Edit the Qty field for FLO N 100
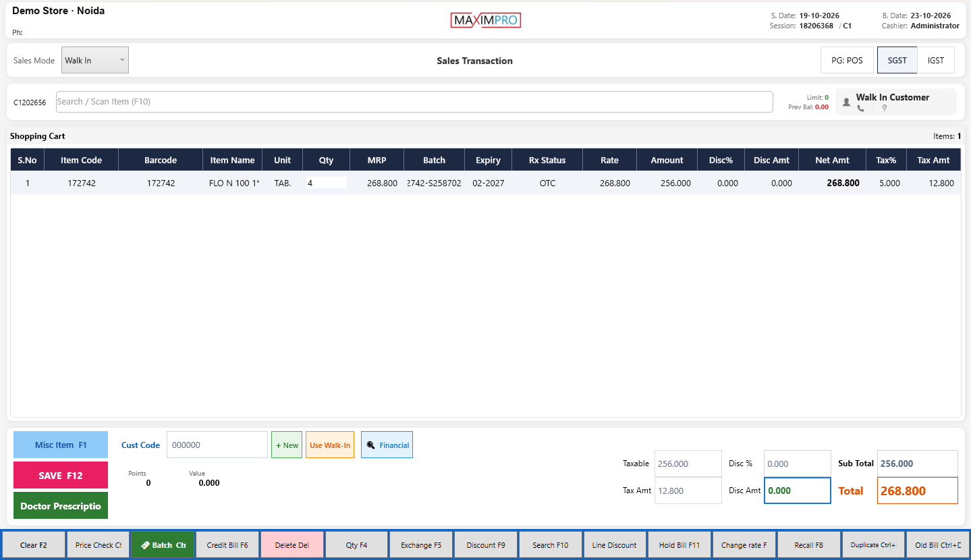Screen dimensions: 971x560 327,183
